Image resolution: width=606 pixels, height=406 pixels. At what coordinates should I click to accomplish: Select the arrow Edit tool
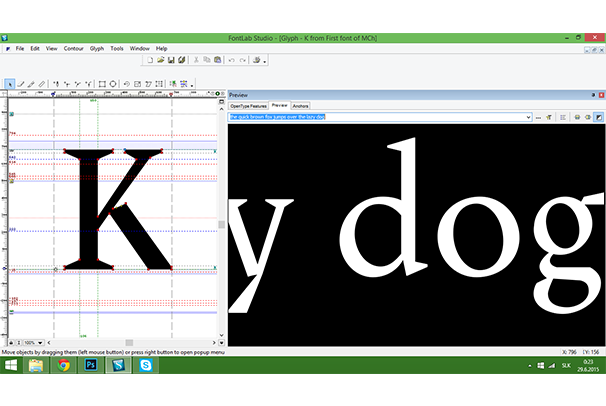(10, 84)
